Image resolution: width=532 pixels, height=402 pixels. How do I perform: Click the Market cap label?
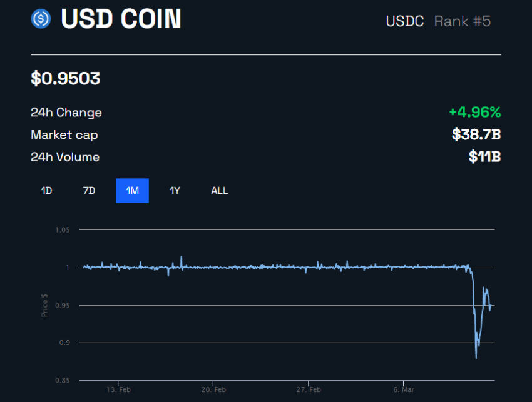click(64, 135)
